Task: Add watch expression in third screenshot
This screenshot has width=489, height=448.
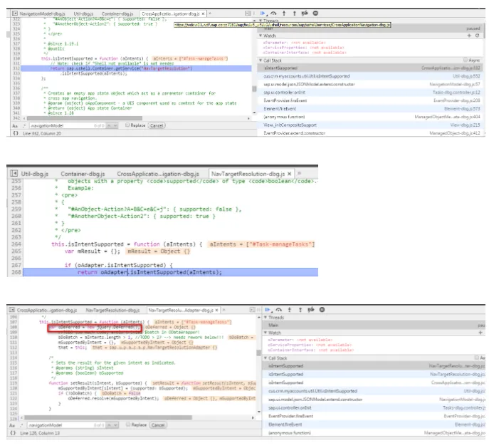Action: 481,333
